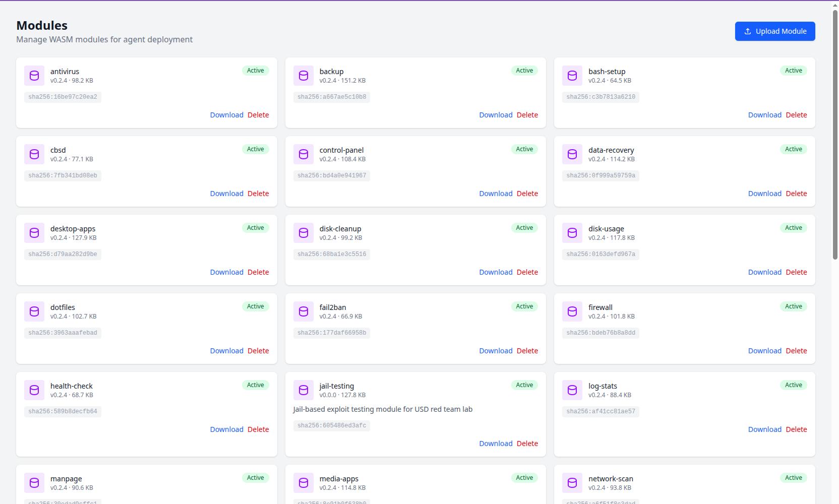
Task: Click the bash-setup module icon
Action: click(572, 76)
